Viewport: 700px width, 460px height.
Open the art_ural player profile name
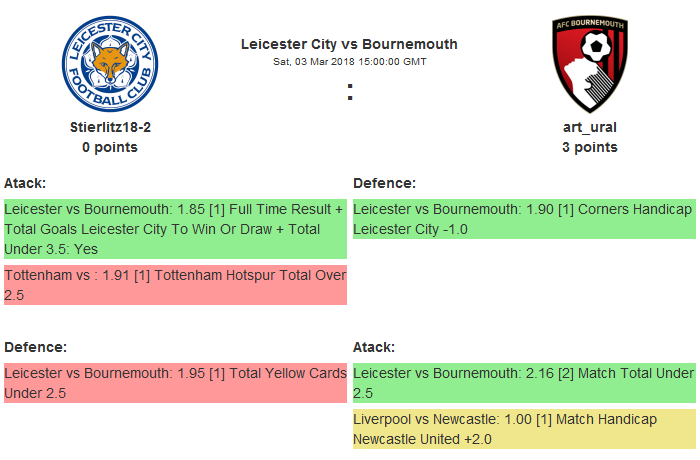pos(589,127)
